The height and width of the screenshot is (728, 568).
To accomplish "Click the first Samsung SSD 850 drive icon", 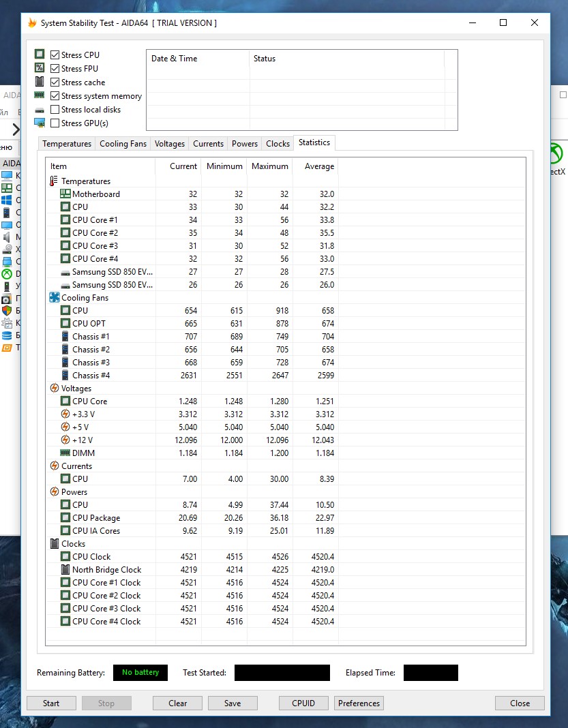I will [x=65, y=273].
